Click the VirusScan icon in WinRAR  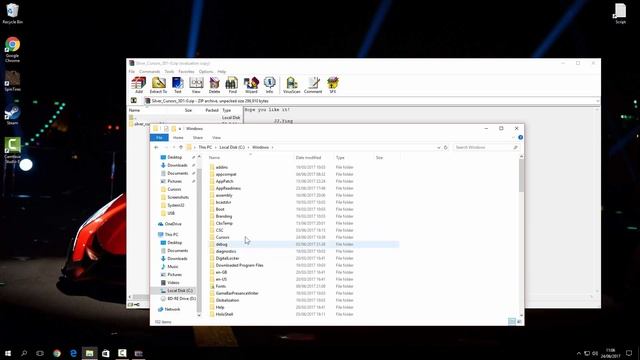click(x=291, y=85)
